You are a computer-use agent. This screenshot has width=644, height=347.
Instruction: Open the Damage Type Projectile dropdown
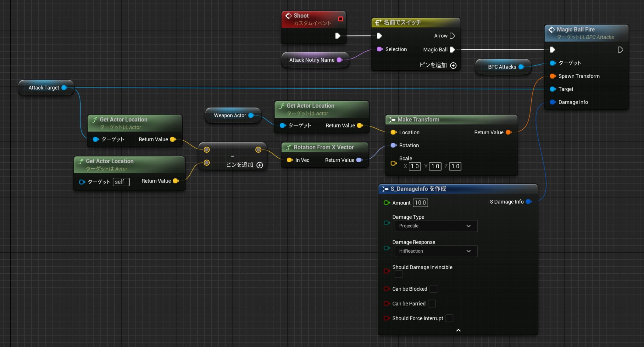pyautogui.click(x=436, y=226)
